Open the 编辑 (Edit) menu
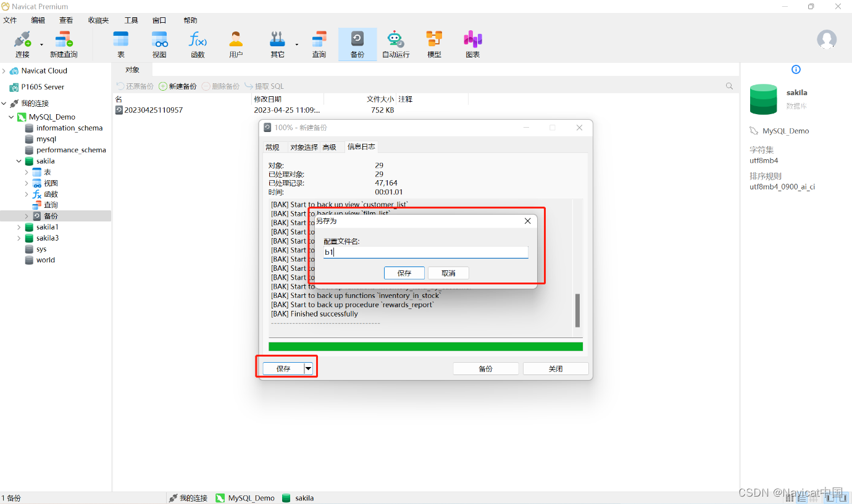This screenshot has width=852, height=504. point(38,20)
